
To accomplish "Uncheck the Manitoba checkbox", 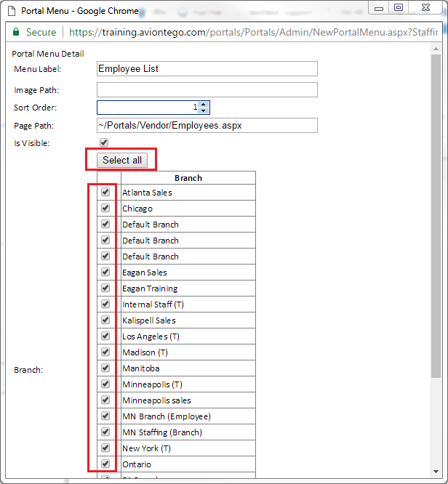I will tap(105, 368).
